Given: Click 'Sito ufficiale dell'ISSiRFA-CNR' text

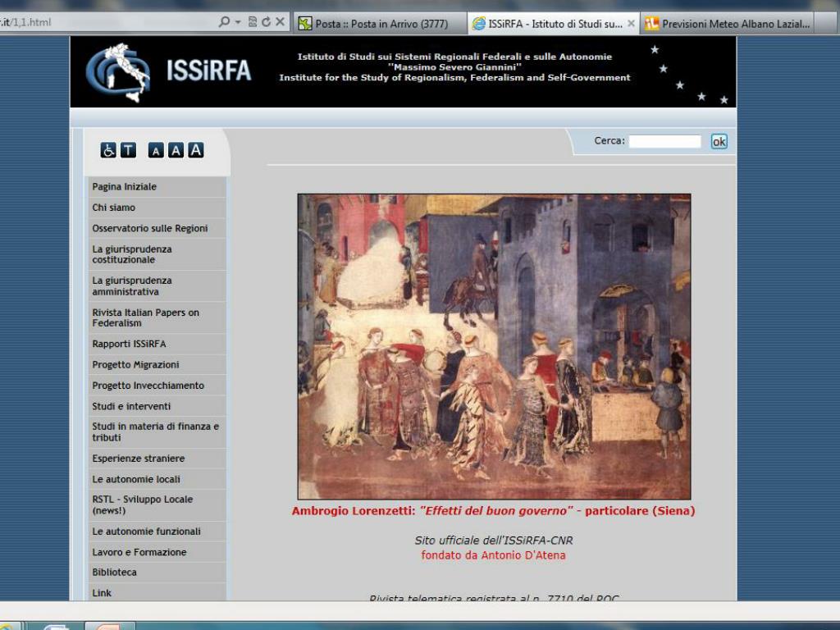Looking at the screenshot, I should point(493,541).
